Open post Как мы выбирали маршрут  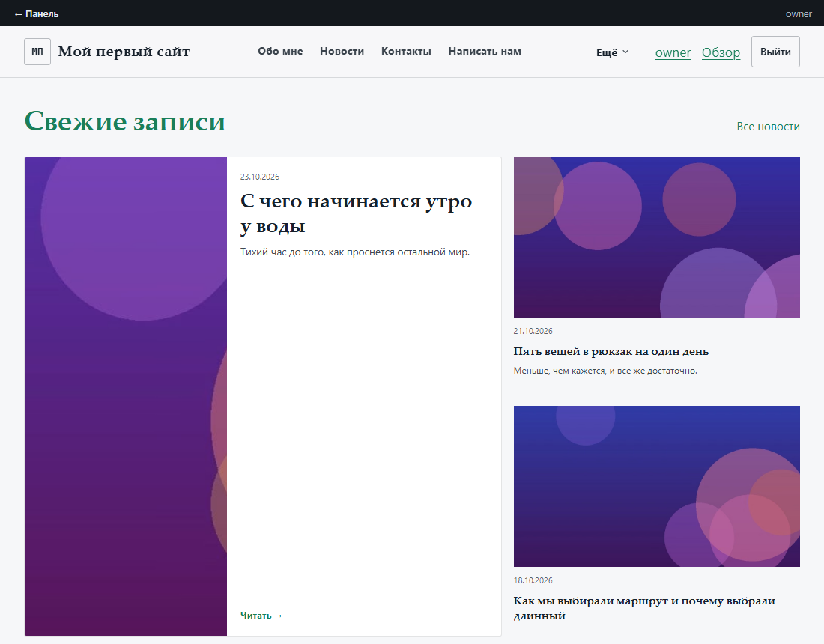[x=644, y=608]
